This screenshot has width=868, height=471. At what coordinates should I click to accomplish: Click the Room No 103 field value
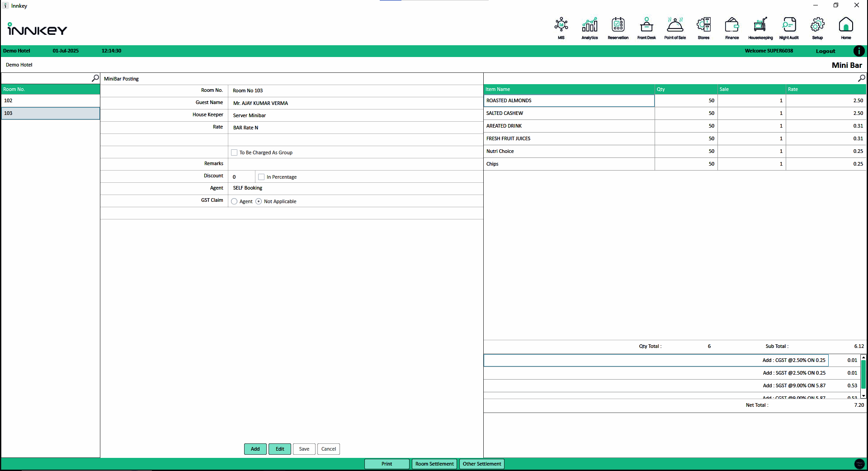248,90
